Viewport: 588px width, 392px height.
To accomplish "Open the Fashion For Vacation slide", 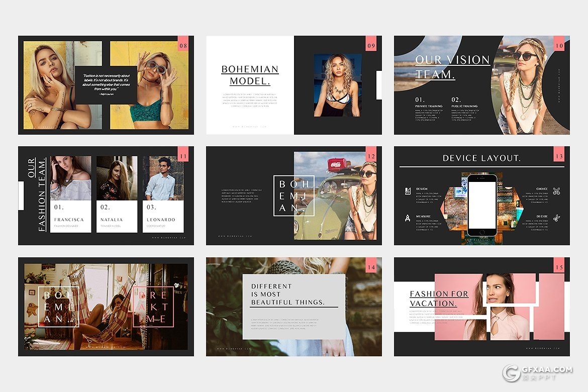I will [481, 307].
